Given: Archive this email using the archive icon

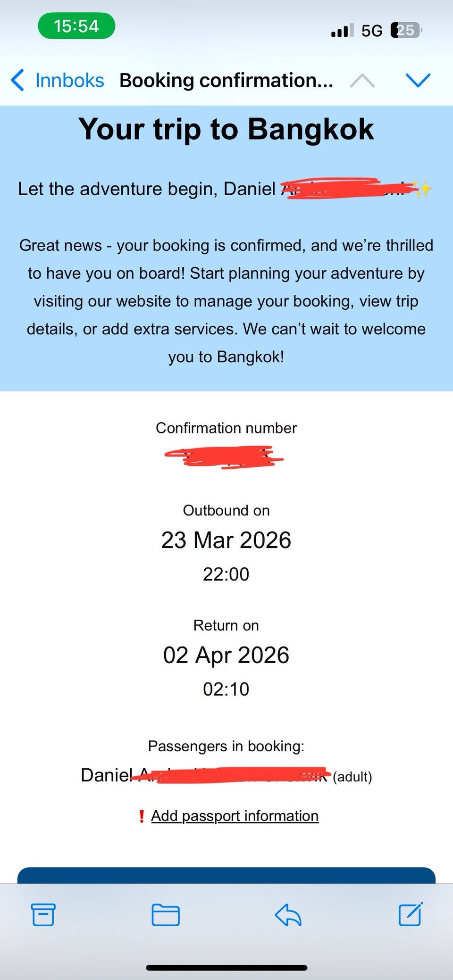Looking at the screenshot, I should pos(43,914).
